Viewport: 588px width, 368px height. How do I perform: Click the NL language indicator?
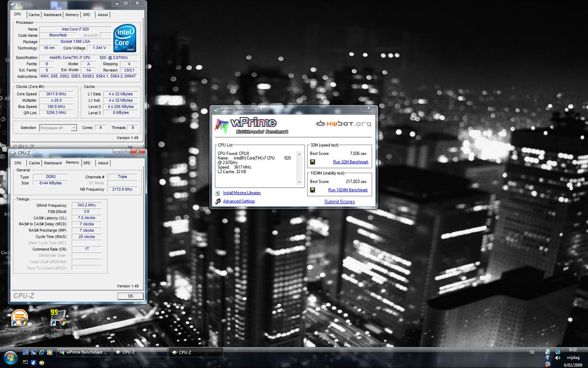(x=532, y=352)
